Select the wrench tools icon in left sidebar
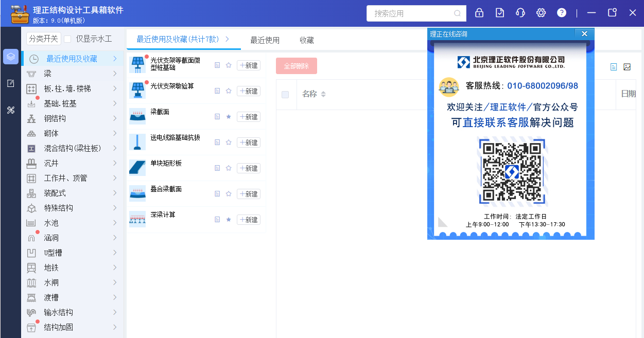The height and width of the screenshot is (338, 644). (x=10, y=110)
